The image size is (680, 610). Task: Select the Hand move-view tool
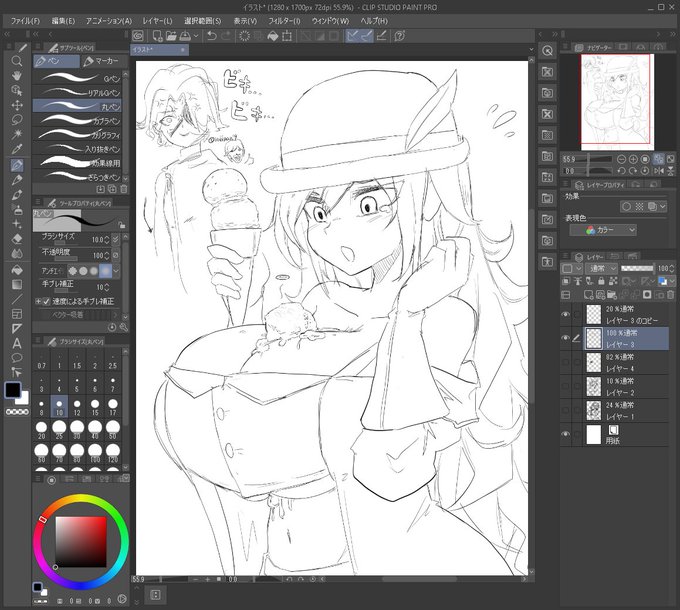point(16,75)
